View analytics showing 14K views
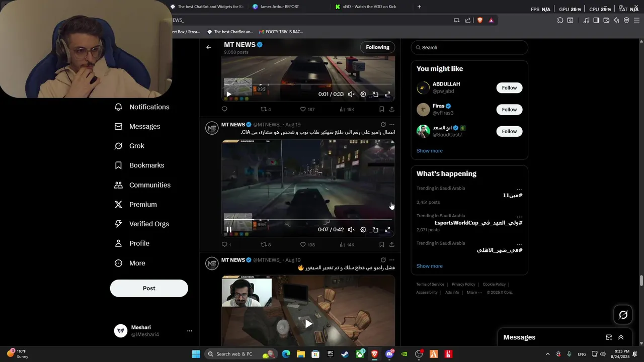The image size is (644, 362). coord(347,245)
